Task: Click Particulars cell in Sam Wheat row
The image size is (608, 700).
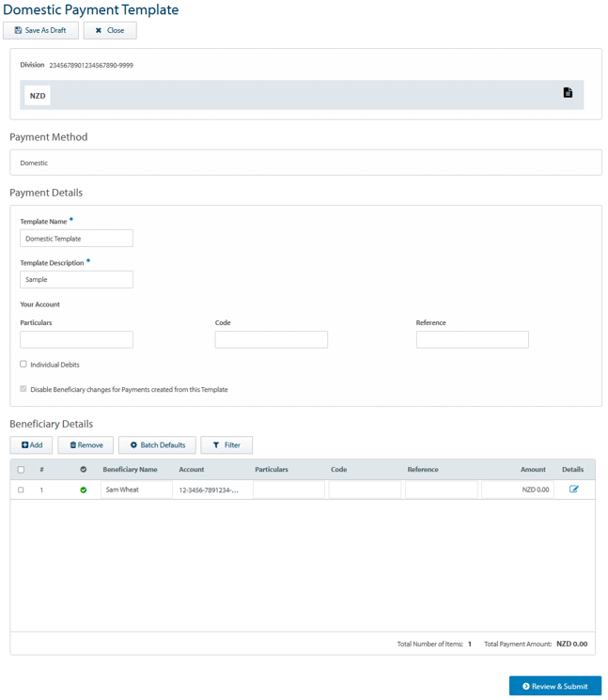Action: click(288, 490)
